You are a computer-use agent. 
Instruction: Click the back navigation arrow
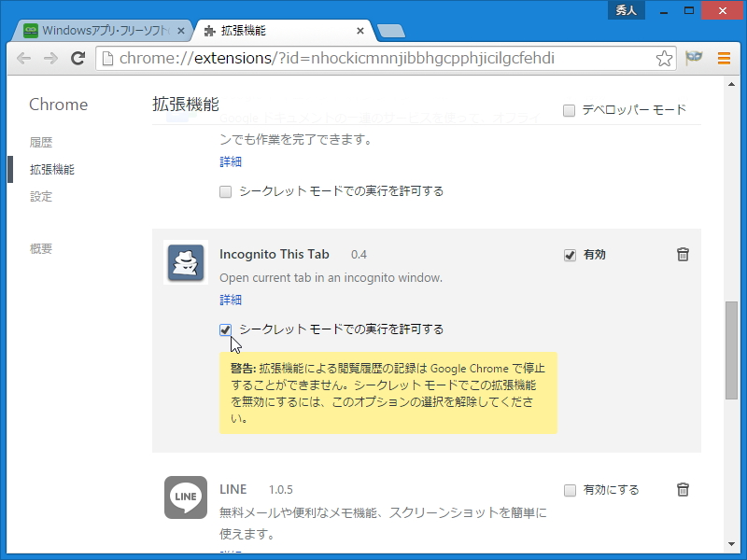point(24,58)
